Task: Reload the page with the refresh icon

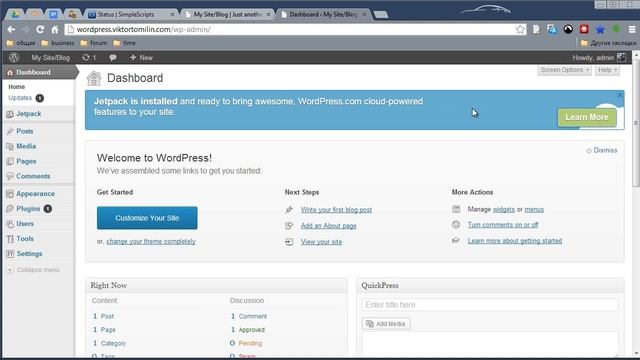Action: point(40,29)
